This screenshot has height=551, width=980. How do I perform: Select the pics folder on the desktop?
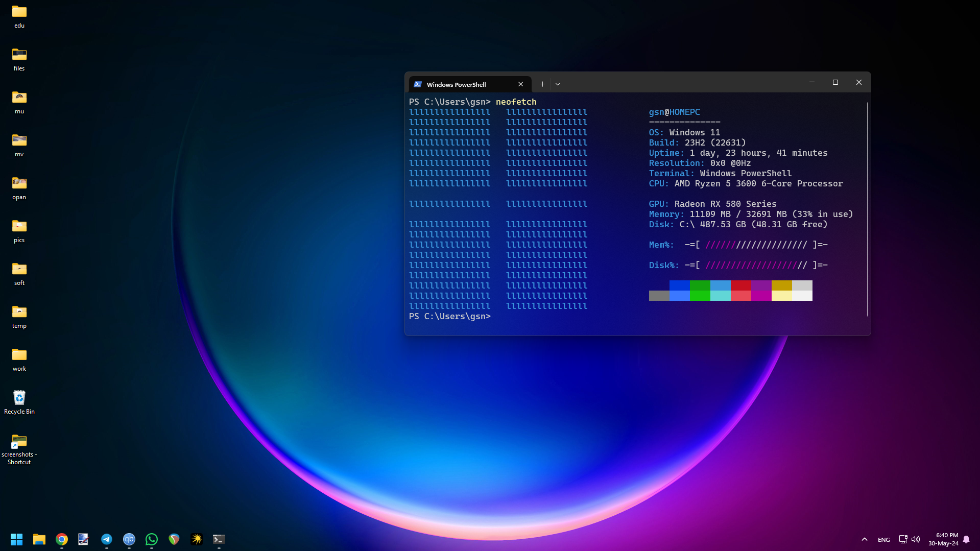(19, 231)
